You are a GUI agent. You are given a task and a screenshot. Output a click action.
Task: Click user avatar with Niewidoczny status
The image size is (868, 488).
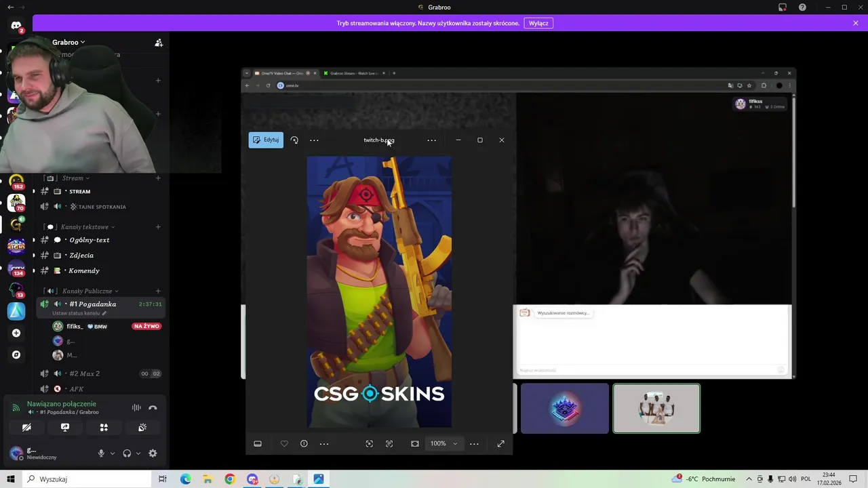click(16, 453)
